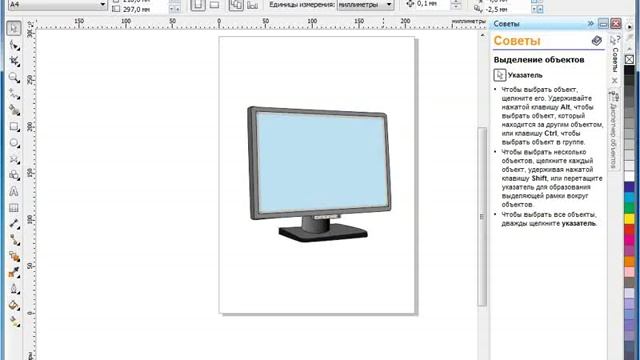Image resolution: width=640 pixels, height=360 pixels.
Task: Click the orange Советы panel title
Action: tap(517, 41)
